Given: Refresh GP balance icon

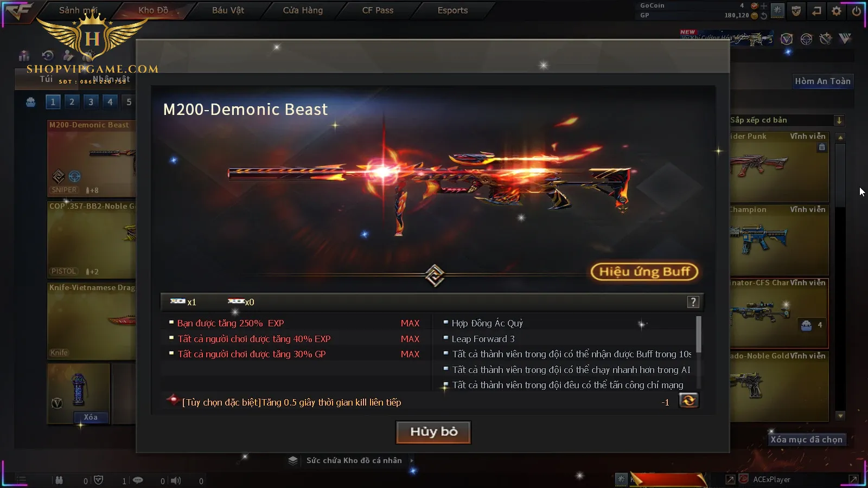Looking at the screenshot, I should (764, 16).
